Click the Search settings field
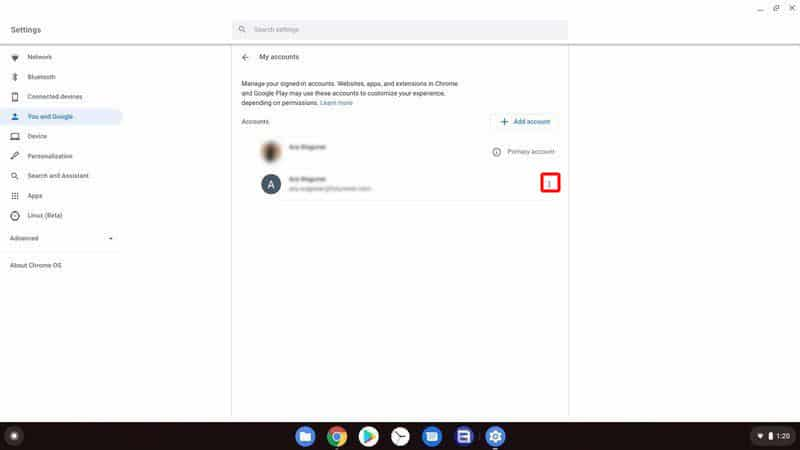 400,30
